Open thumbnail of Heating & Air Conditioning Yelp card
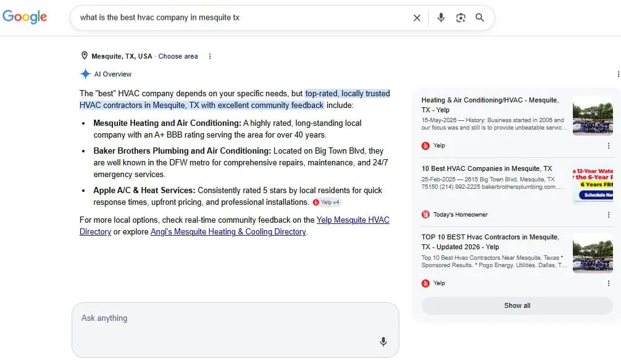Screen dimensions: 621x364 (593, 115)
